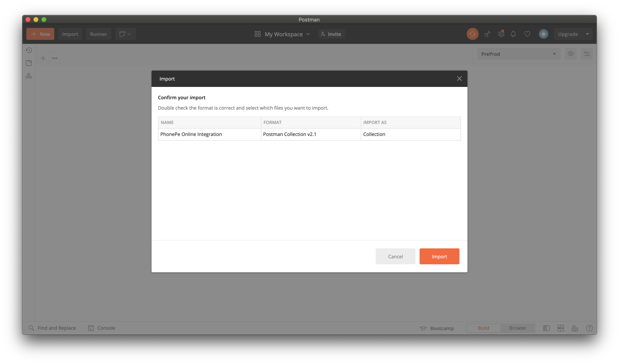Image resolution: width=619 pixels, height=364 pixels.
Task: Open the notifications bell
Action: [x=513, y=34]
